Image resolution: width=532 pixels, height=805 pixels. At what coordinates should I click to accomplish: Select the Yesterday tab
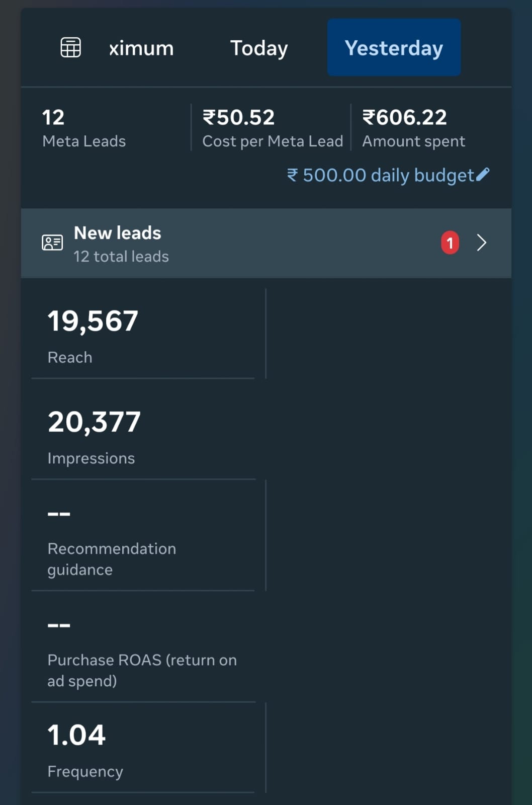[x=394, y=48]
